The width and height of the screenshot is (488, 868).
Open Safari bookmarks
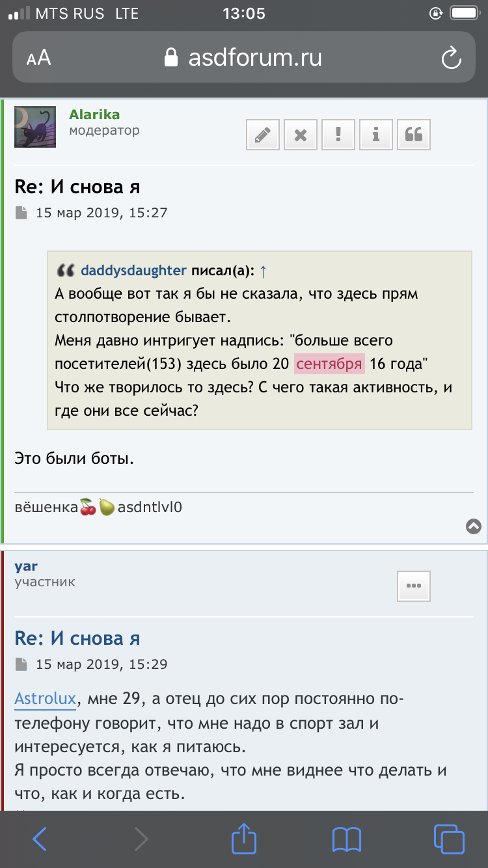(x=346, y=839)
